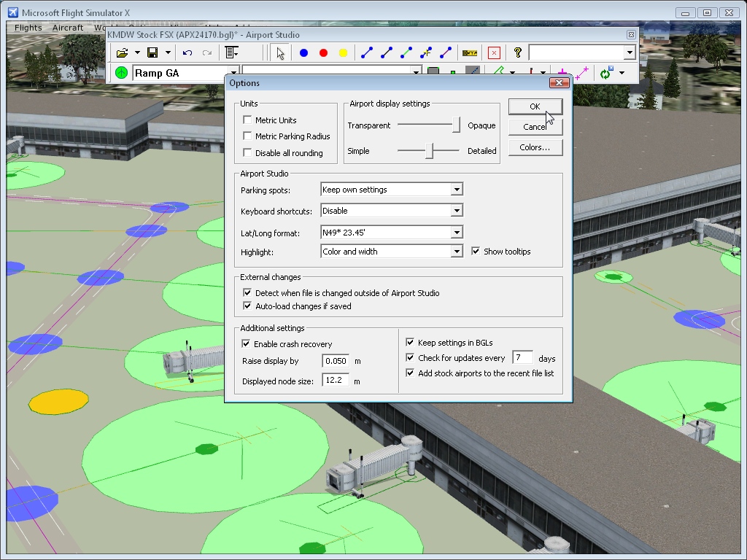
Task: Toggle the Show tooltips checkbox
Action: [476, 252]
